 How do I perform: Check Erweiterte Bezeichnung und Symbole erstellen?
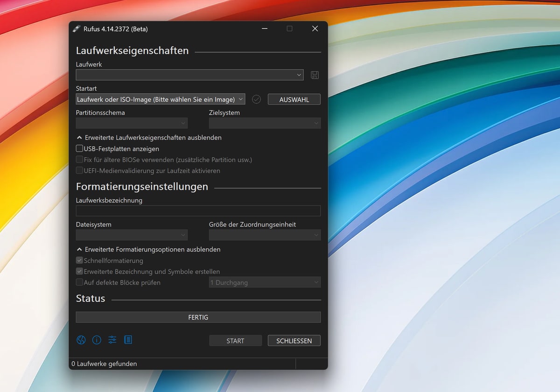coord(79,272)
